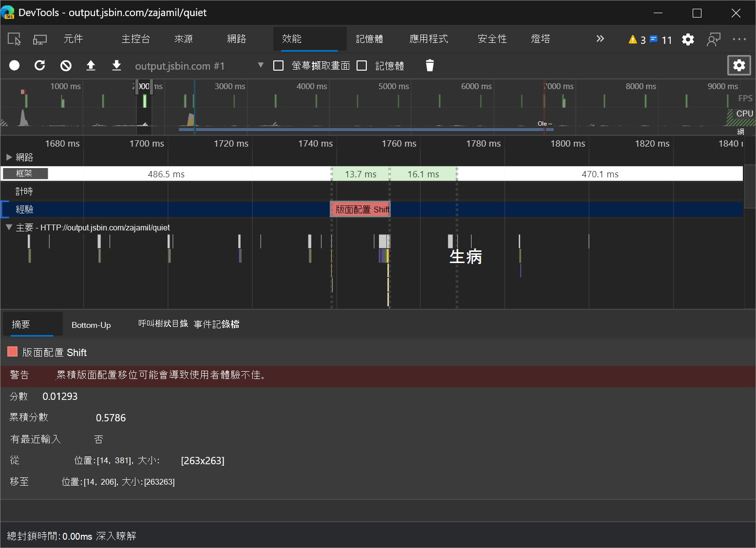The height and width of the screenshot is (548, 756).
Task: Click the [263x263] size value
Action: click(203, 461)
